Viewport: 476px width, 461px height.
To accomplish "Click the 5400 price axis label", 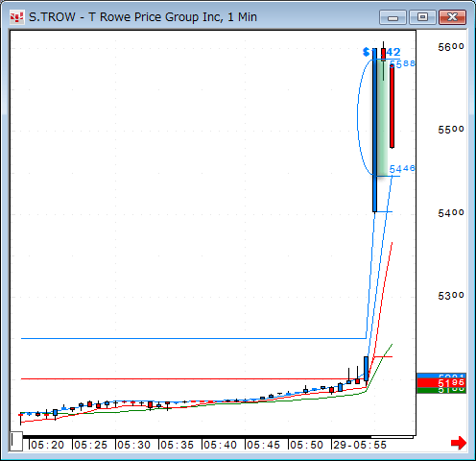I will tap(451, 213).
